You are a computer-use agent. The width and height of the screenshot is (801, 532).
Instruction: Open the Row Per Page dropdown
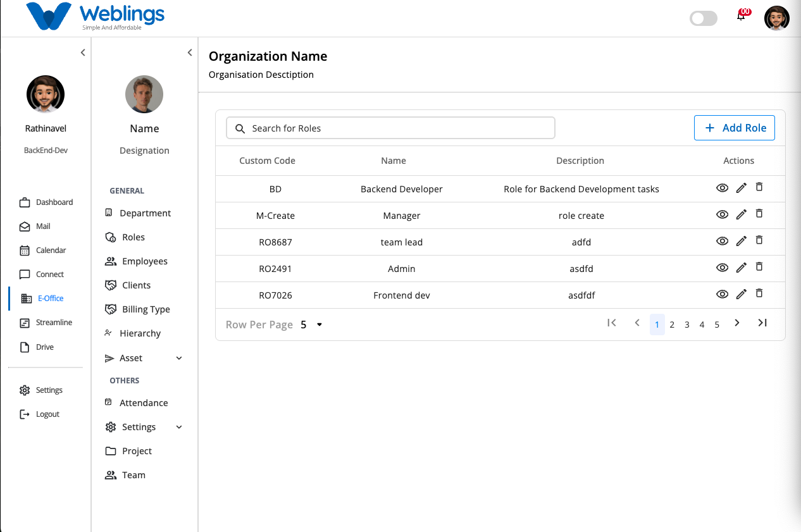click(312, 325)
